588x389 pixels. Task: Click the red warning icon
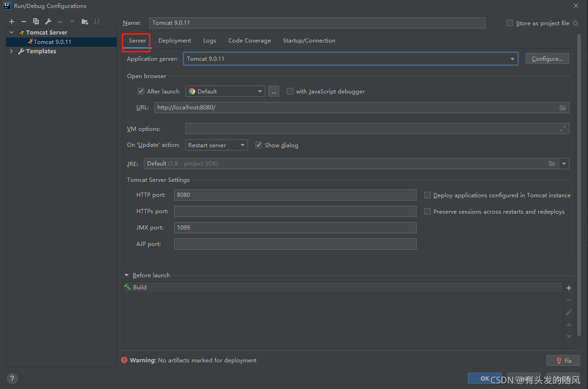coord(124,360)
